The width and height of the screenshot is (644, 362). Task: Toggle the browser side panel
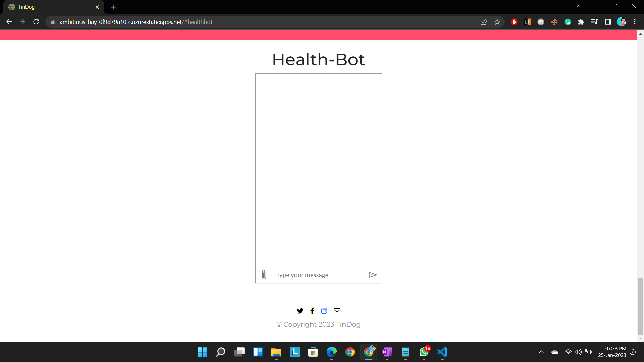point(608,22)
